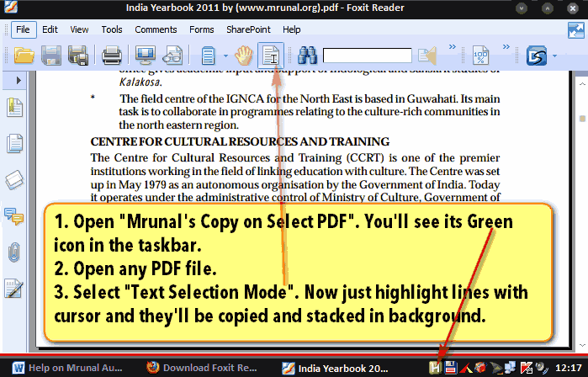Open the Signatures pen panel icon

click(14, 288)
